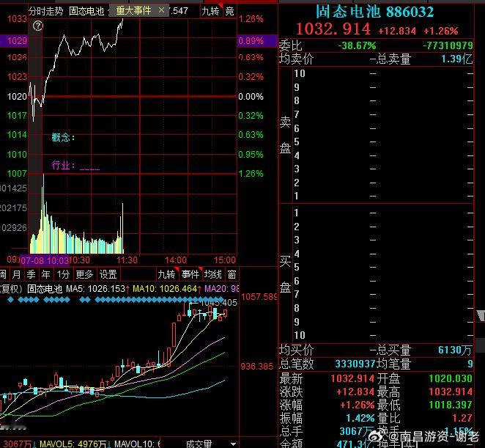
Task: Switch to 月 monthly period
Action: [x=16, y=274]
